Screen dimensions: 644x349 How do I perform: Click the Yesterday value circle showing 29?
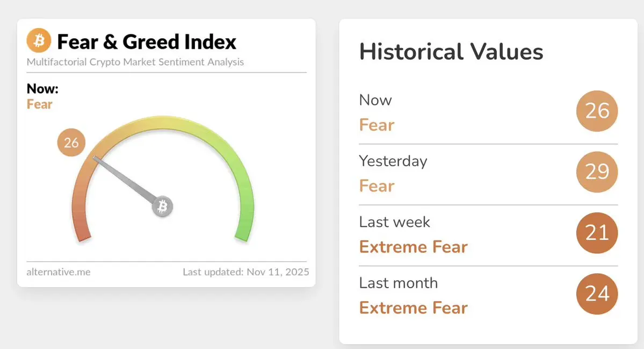coord(597,172)
